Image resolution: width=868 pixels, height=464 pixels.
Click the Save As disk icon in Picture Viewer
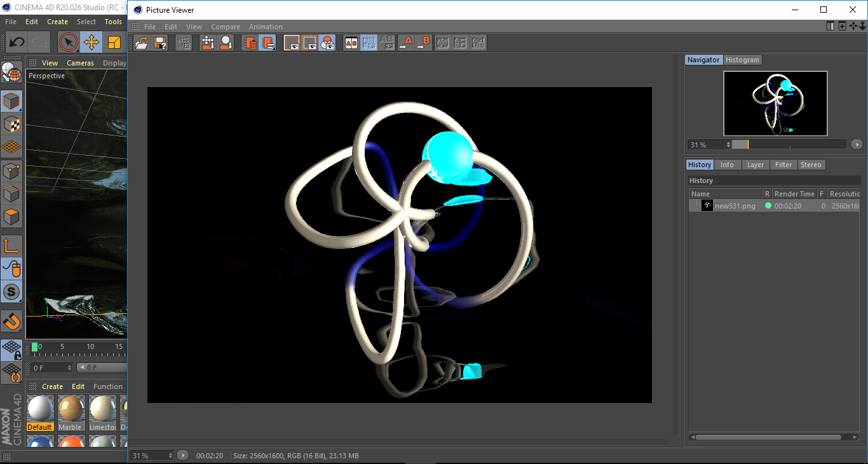pos(160,43)
